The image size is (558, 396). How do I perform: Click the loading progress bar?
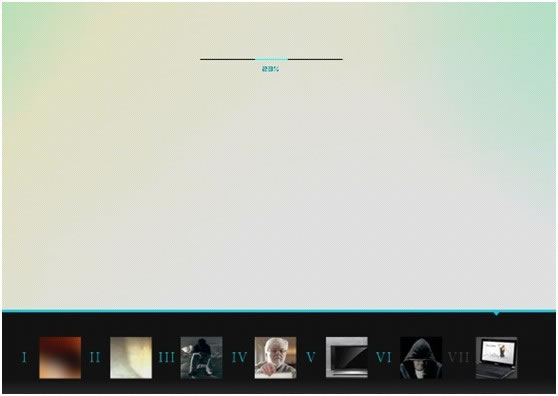pyautogui.click(x=271, y=59)
